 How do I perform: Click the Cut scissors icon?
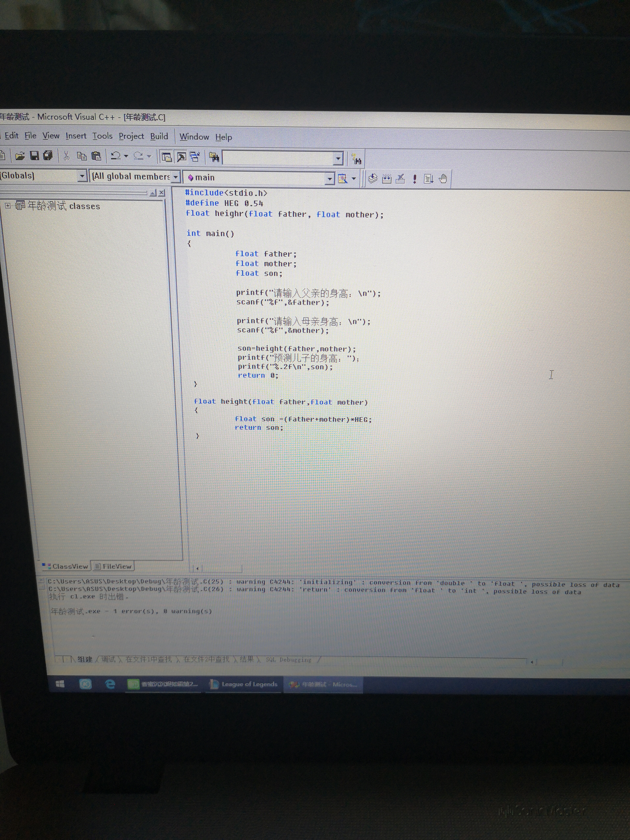66,156
